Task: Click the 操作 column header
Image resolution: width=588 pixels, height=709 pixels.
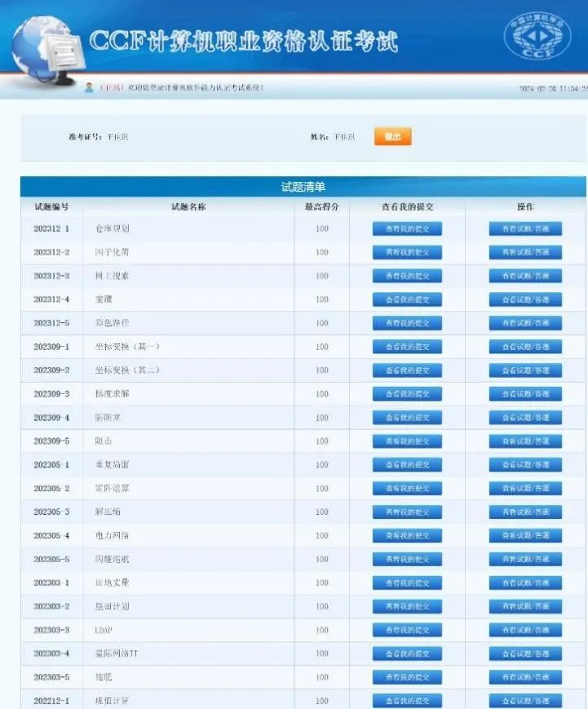Action: tap(525, 206)
